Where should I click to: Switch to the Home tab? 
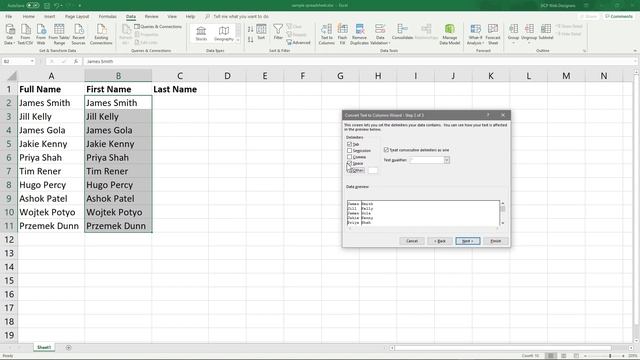29,16
